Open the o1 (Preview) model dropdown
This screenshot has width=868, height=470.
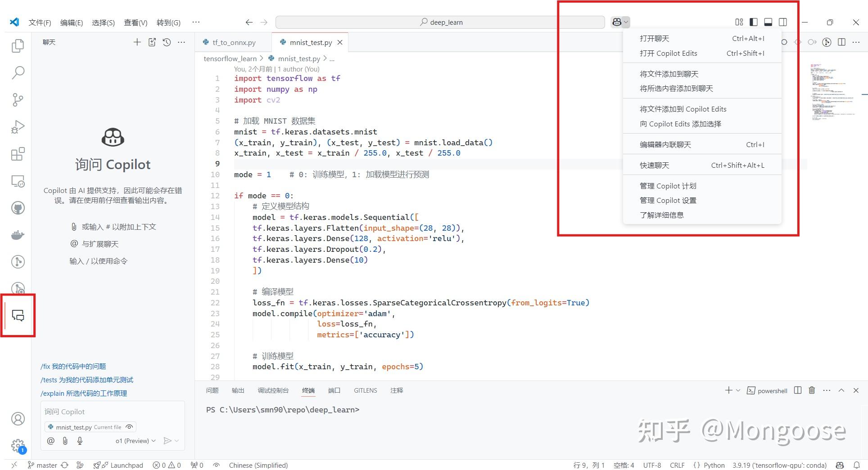point(136,441)
